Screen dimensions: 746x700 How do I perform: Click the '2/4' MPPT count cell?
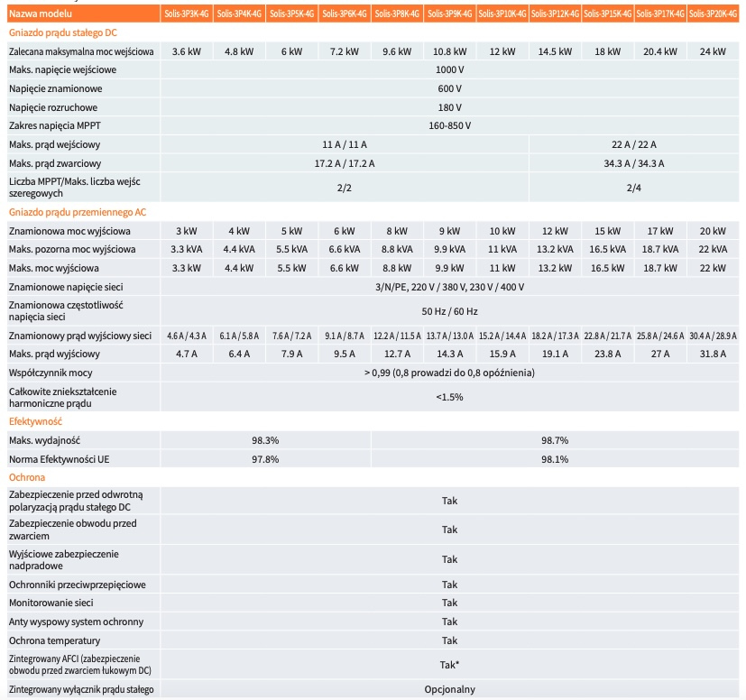tap(634, 188)
